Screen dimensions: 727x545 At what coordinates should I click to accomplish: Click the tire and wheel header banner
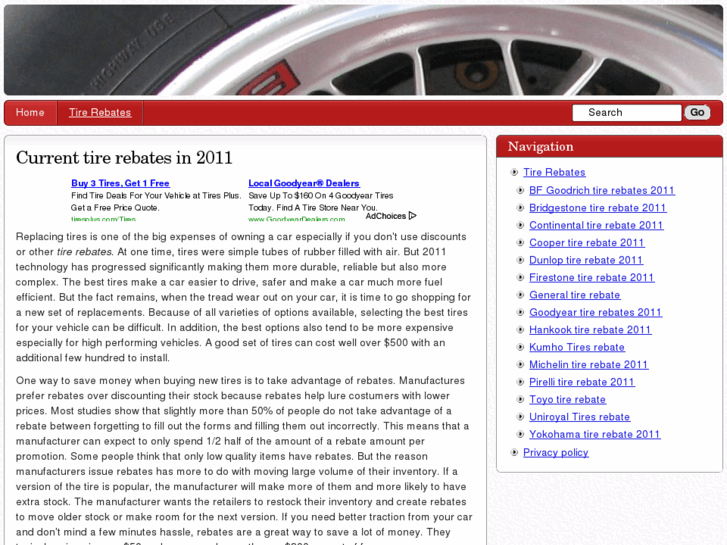click(x=364, y=50)
